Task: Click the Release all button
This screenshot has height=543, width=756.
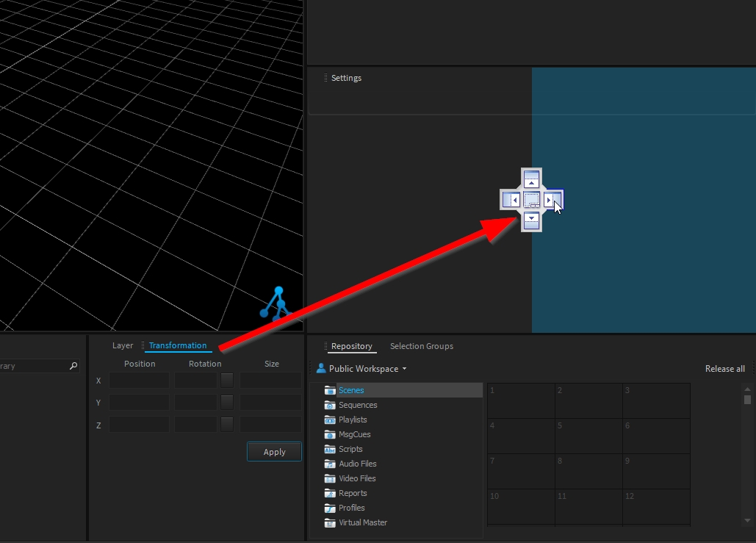Action: click(724, 369)
